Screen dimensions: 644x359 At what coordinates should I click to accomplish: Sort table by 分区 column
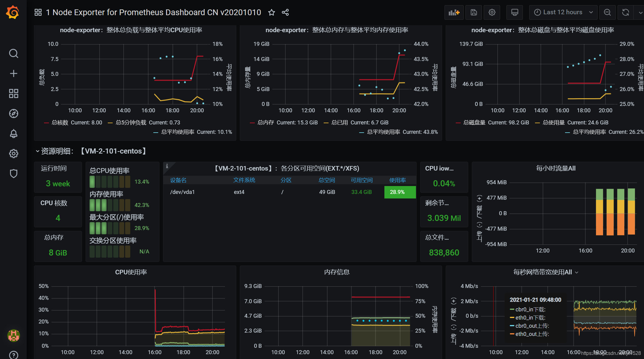286,180
